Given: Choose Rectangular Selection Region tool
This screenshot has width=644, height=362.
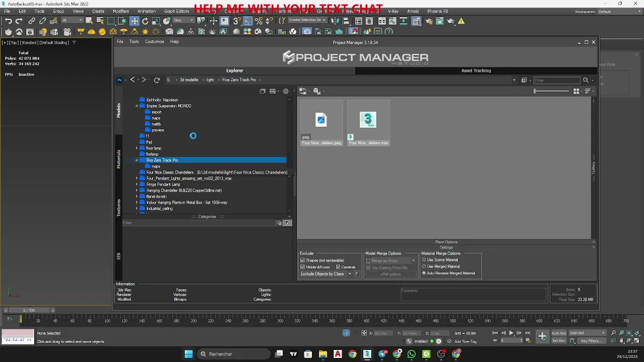Looking at the screenshot, I should pos(111,21).
